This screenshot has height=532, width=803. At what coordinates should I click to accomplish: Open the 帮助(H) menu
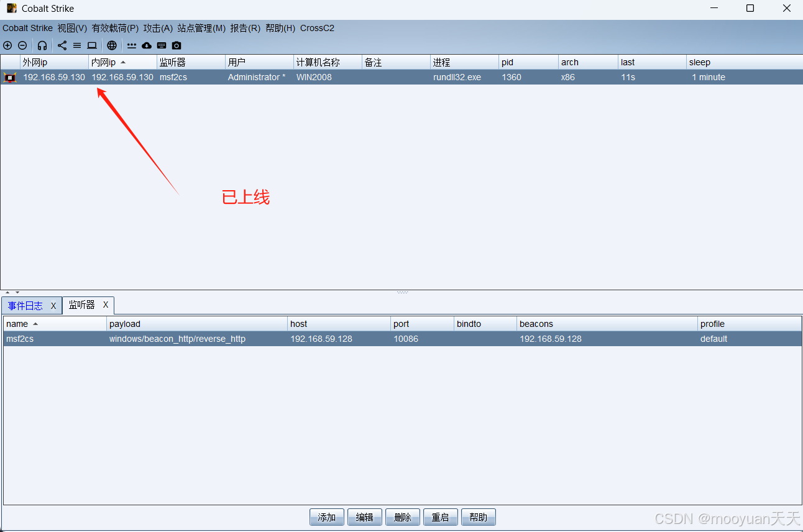[x=280, y=28]
